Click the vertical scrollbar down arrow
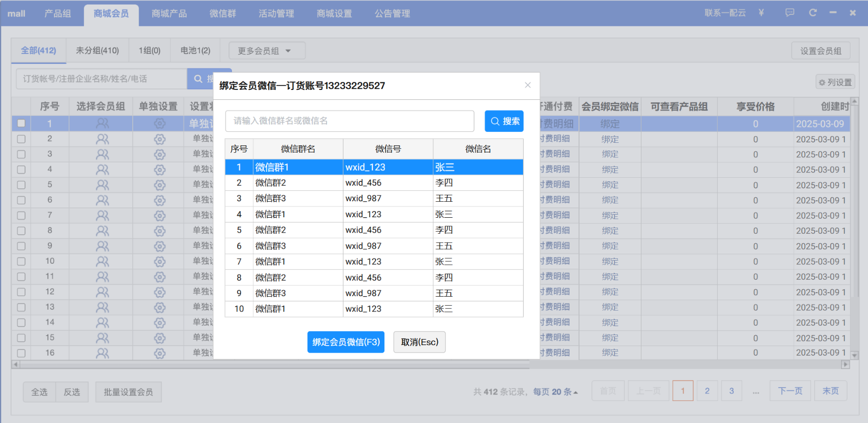Screen dimensions: 868x423 (854, 356)
